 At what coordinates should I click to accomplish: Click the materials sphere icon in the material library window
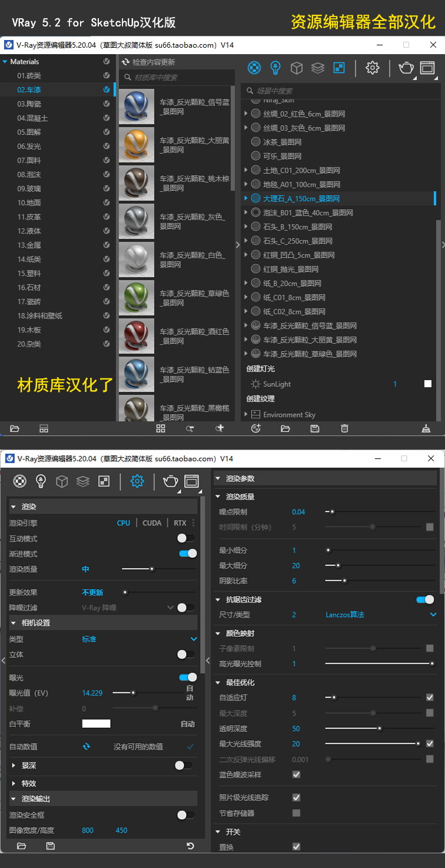click(254, 68)
